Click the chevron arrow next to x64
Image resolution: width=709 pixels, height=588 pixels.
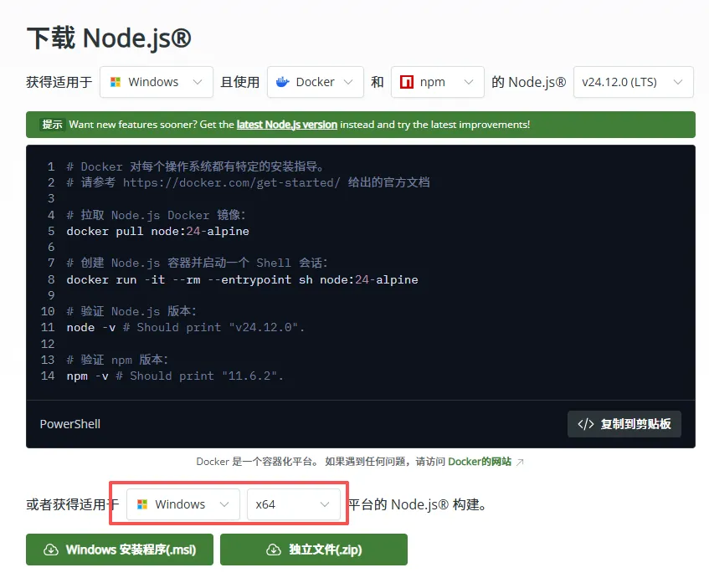tap(325, 504)
